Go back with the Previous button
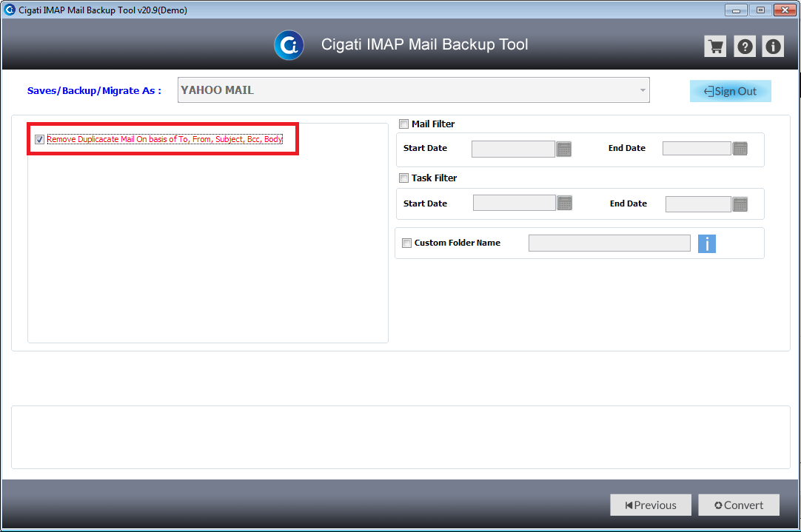The width and height of the screenshot is (801, 532). click(x=651, y=505)
